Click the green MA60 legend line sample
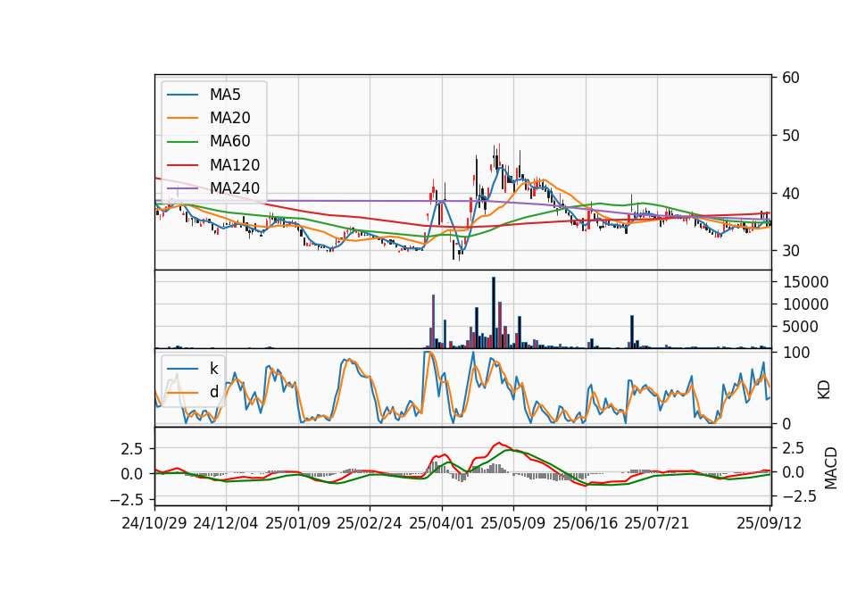This screenshot has width=857, height=616. pos(182,142)
